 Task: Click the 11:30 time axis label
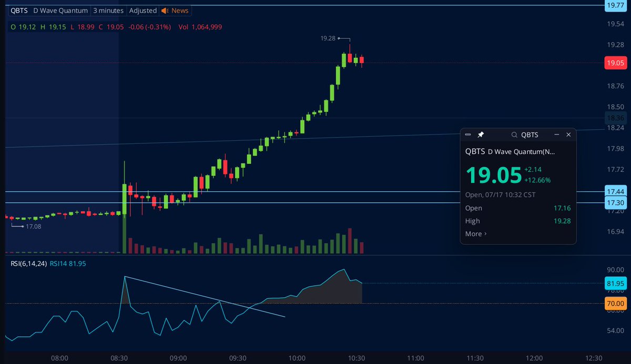point(475,358)
